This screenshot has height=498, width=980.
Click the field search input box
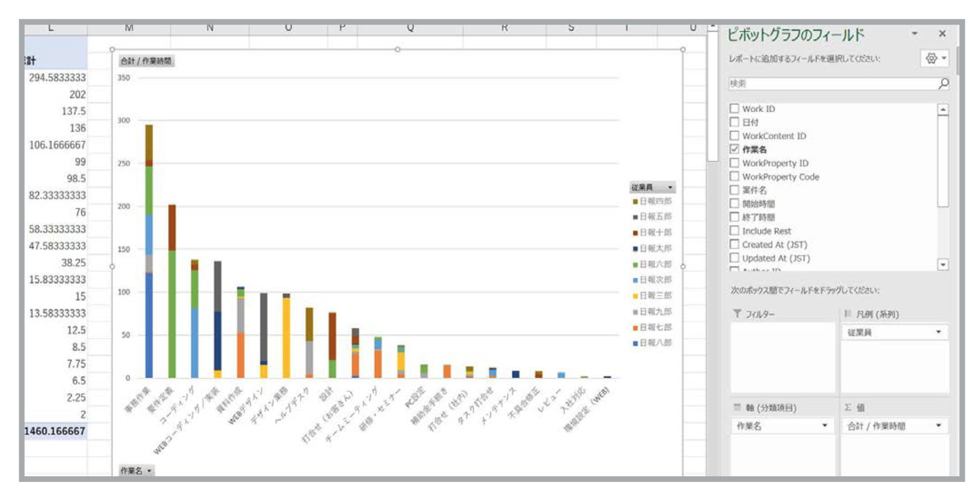(832, 84)
